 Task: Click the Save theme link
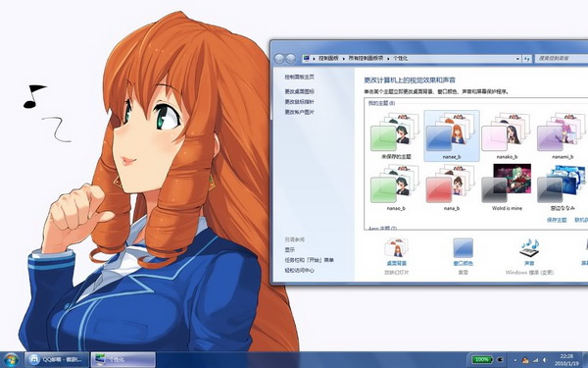557,220
